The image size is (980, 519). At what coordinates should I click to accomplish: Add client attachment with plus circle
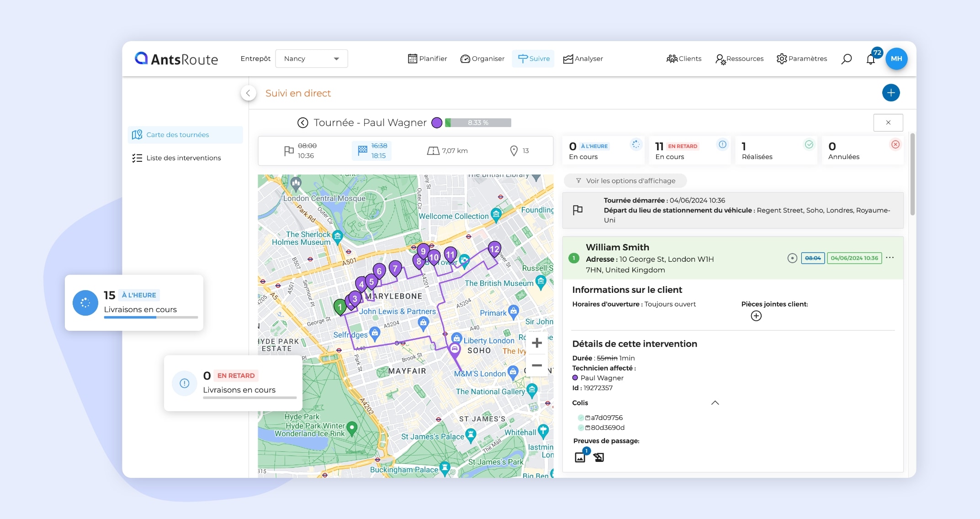pos(756,316)
